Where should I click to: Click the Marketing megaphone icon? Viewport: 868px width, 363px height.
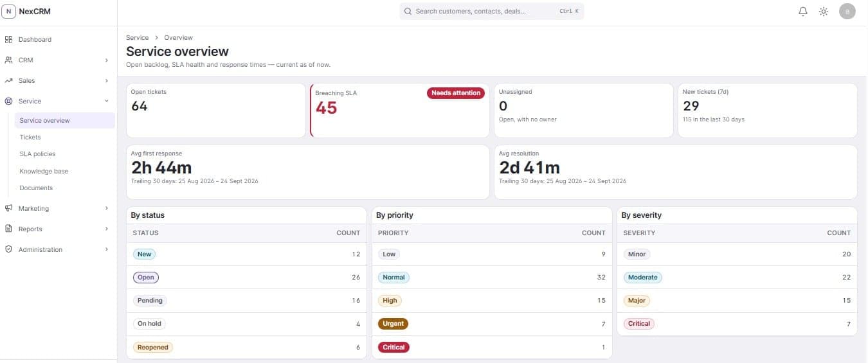[x=8, y=208]
